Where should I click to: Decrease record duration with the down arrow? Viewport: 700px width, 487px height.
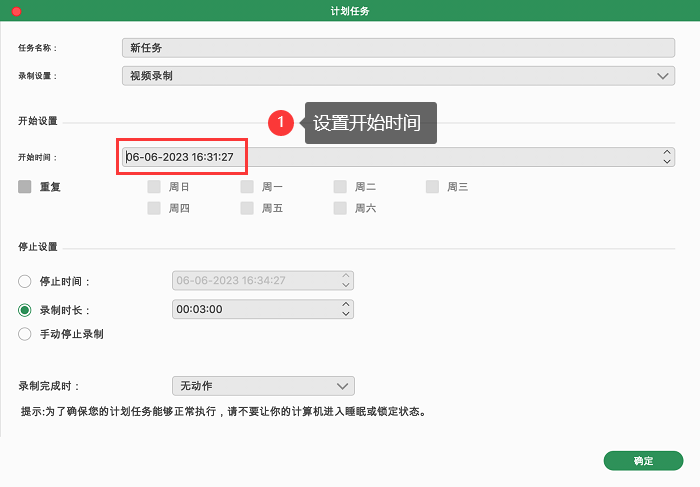(x=346, y=313)
